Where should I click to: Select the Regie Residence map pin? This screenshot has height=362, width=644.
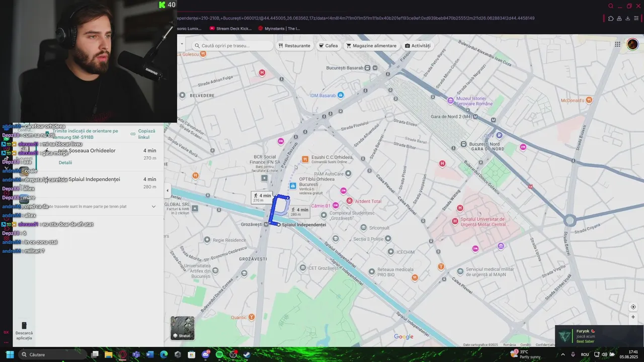click(x=207, y=240)
